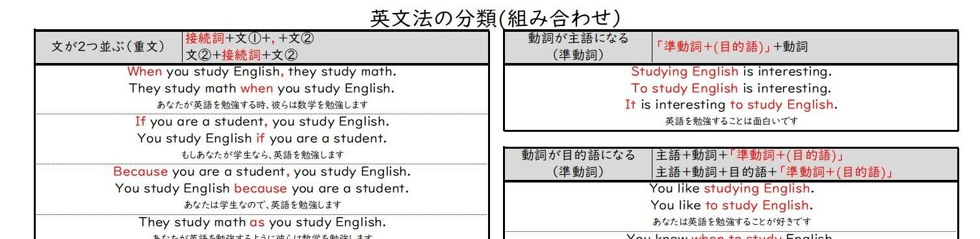
Task: Click 'It is interesting to study English.'
Action: [731, 105]
